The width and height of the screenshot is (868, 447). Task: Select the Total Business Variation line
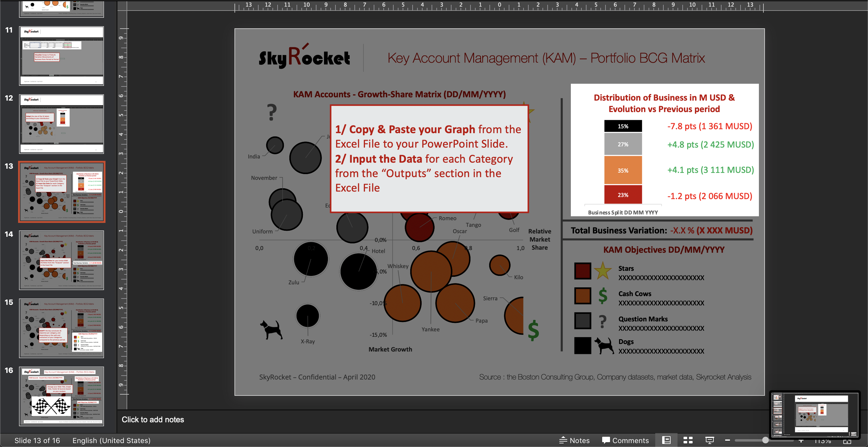pos(662,230)
